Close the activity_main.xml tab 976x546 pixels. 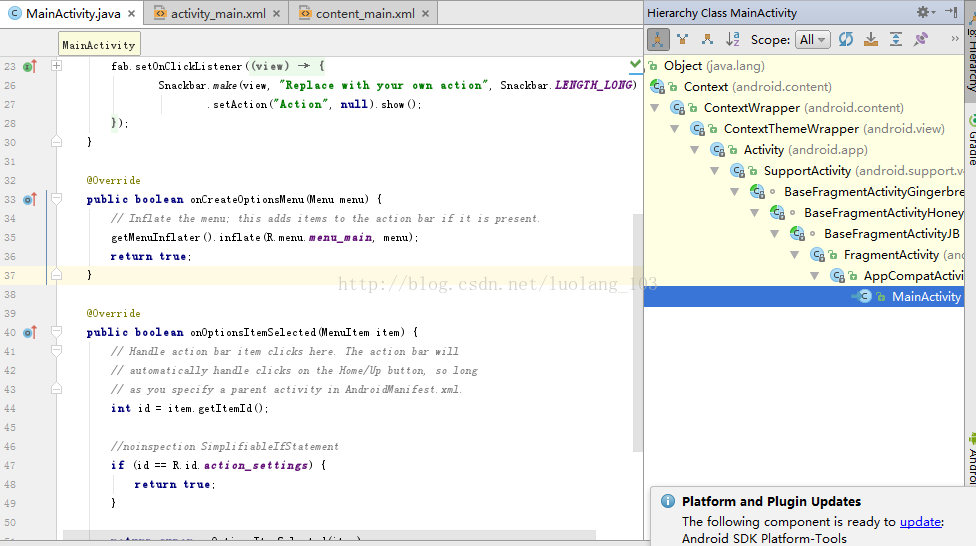tap(276, 14)
